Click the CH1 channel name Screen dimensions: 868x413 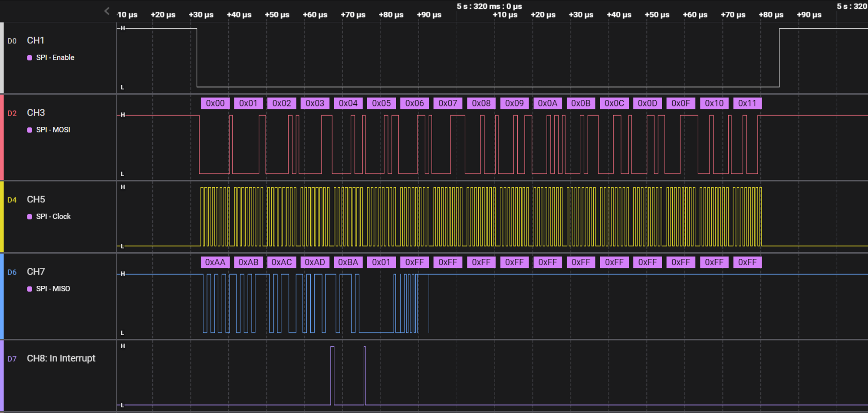[36, 40]
